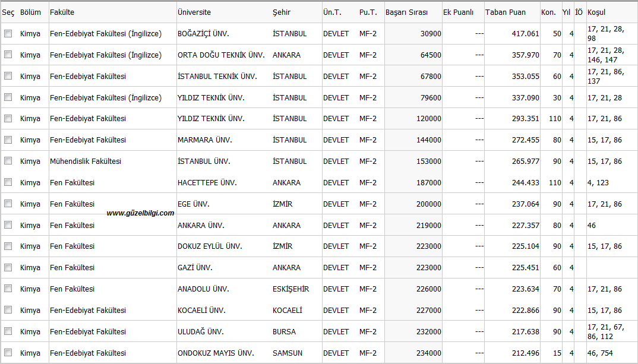Click Boğaziçi's 417.061 Taban Puan value
This screenshot has height=364, width=638.
pos(525,34)
